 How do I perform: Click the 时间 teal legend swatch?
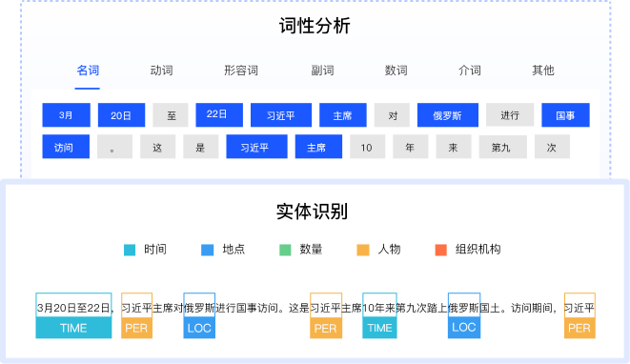(x=130, y=250)
